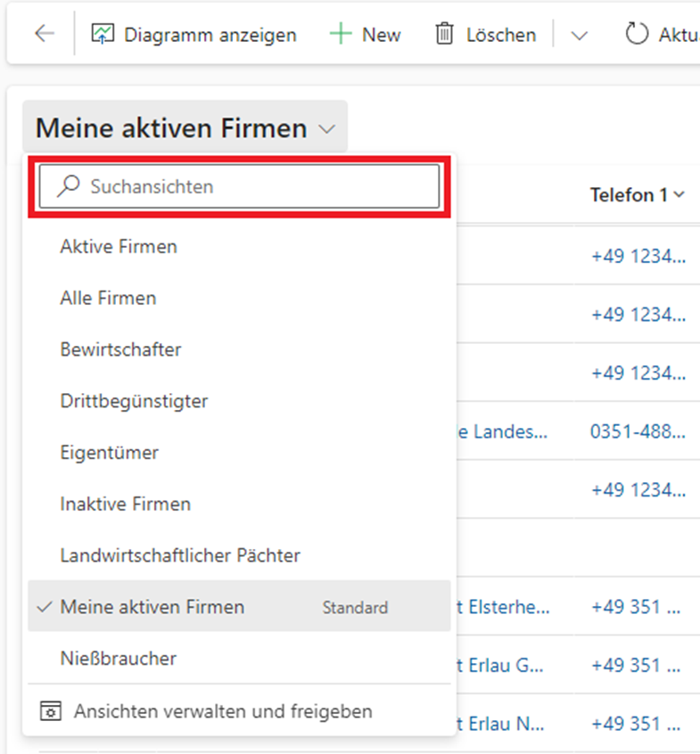The image size is (700, 754).
Task: Select the Drittbegünstigter view
Action: click(x=134, y=401)
